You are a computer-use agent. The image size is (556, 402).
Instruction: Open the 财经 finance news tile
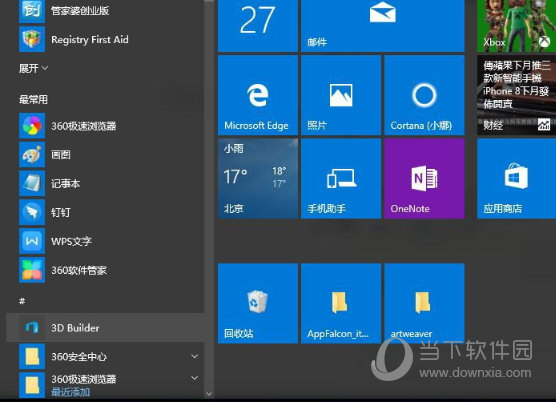(x=517, y=95)
